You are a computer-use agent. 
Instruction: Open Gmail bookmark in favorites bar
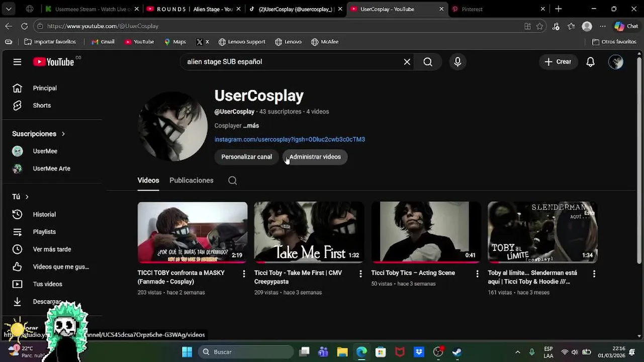tap(103, 42)
